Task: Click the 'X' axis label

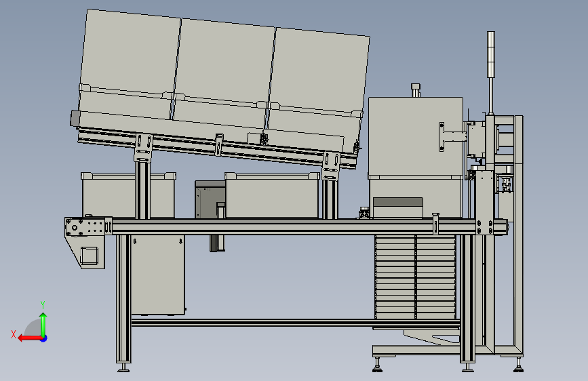Action: pos(14,334)
